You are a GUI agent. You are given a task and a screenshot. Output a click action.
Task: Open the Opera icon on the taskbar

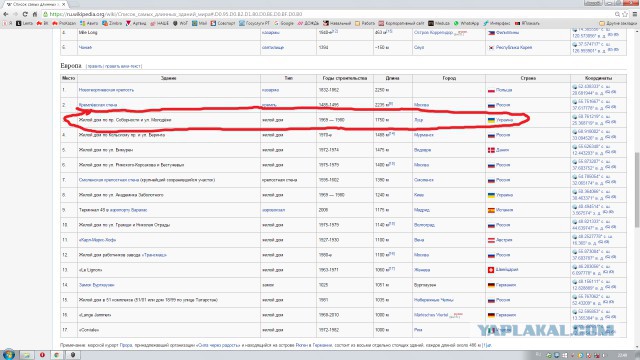(x=42, y=355)
